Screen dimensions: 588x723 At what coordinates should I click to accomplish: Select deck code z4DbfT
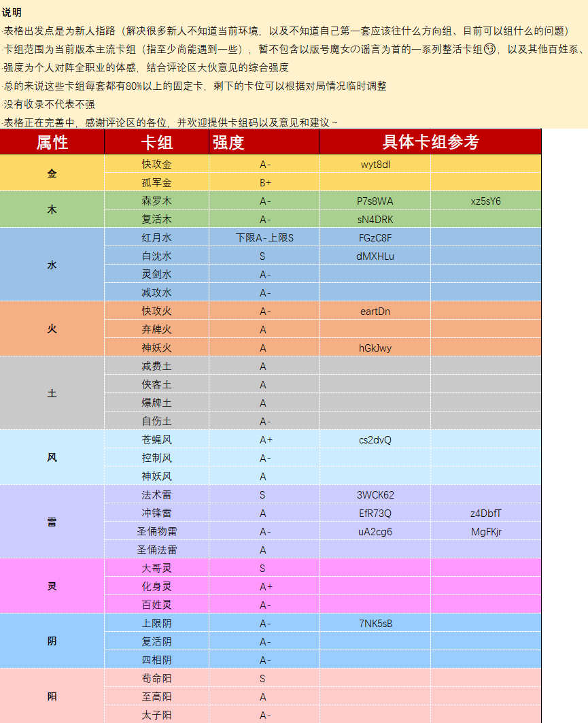(486, 514)
